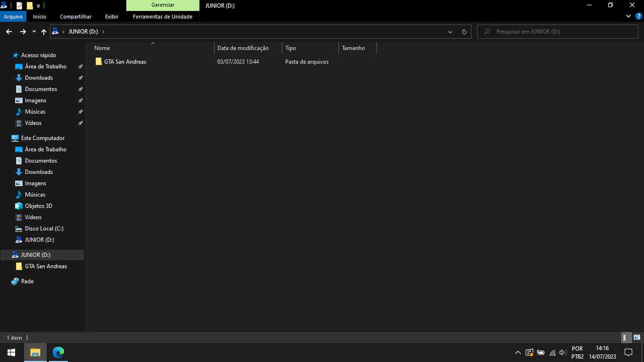
Task: Open Wi-Fi network tray icon
Action: pos(552,352)
